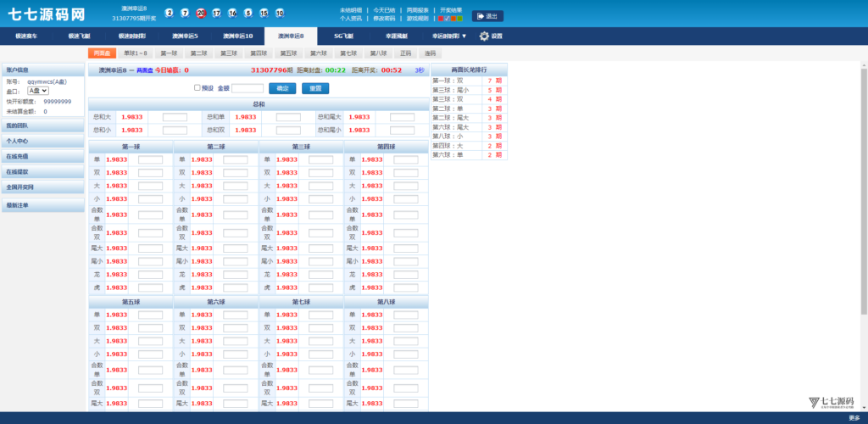This screenshot has width=868, height=424.
Task: Click the 金额 amount input field
Action: click(248, 88)
